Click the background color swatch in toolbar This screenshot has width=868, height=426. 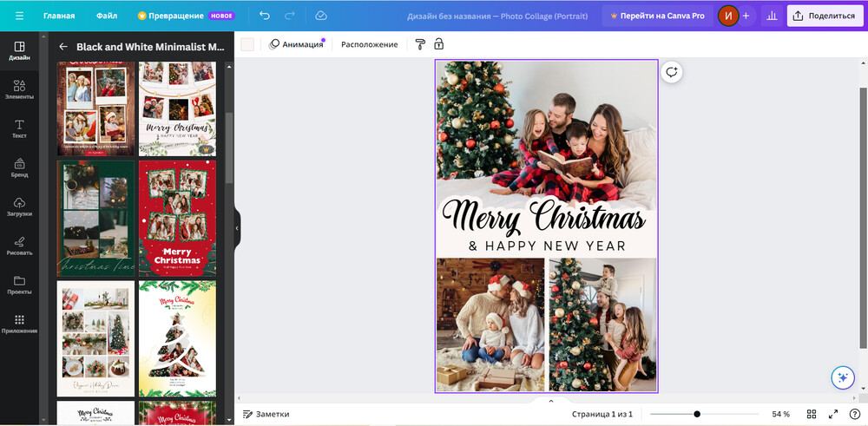247,44
